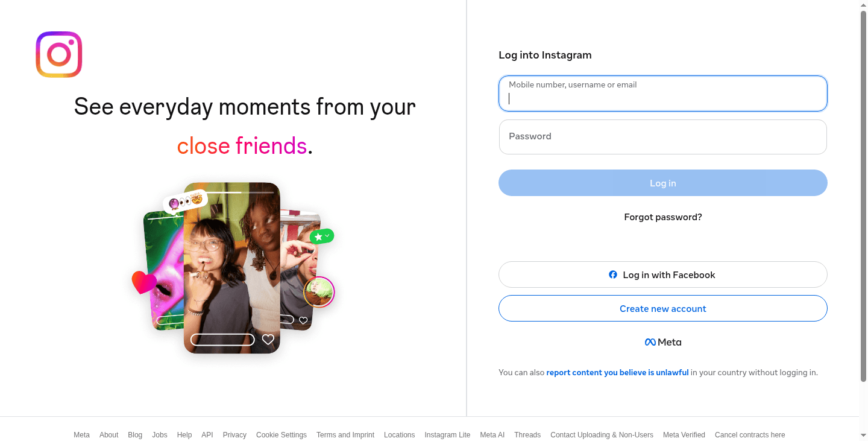This screenshot has width=868, height=441.
Task: Click the circular story avatar on collage
Action: (319, 292)
